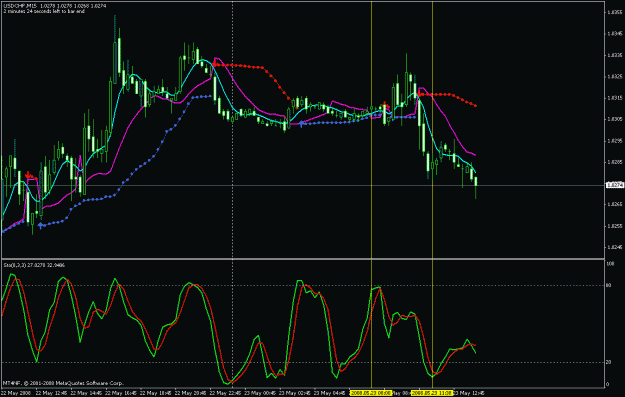Select the highlighted 2008.05.23 11:00 time label
Image resolution: width=625 pixels, height=397 pixels.
tap(432, 393)
